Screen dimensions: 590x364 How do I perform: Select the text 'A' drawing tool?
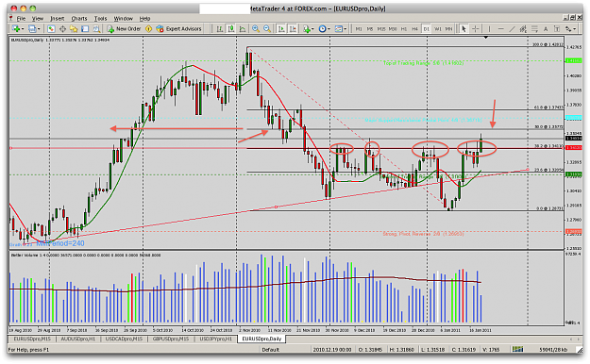[x=546, y=29]
